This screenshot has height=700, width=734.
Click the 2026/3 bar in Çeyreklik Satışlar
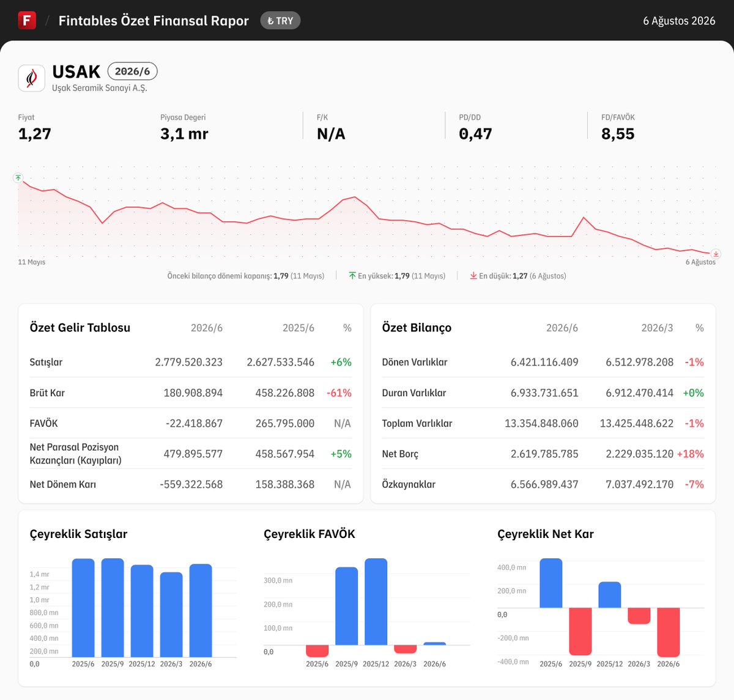coord(171,614)
